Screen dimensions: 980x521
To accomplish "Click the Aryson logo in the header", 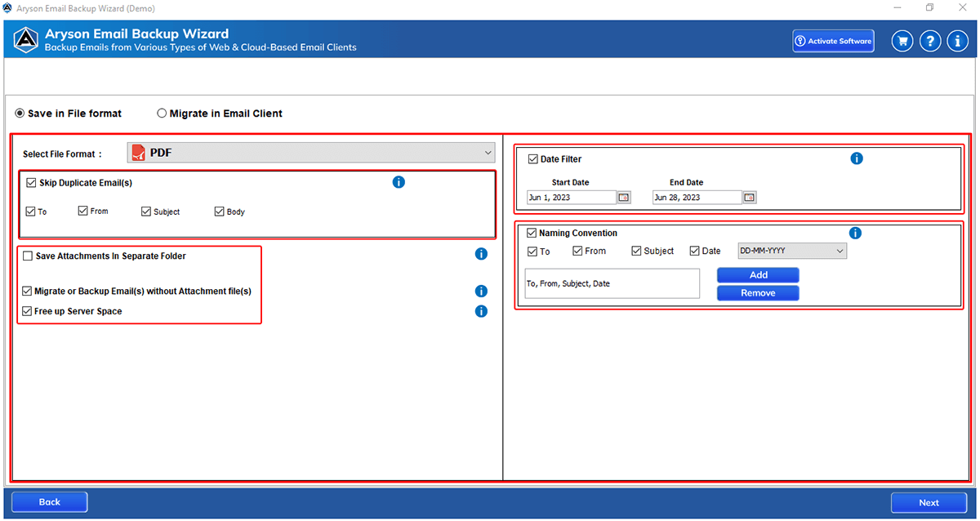I will click(27, 40).
